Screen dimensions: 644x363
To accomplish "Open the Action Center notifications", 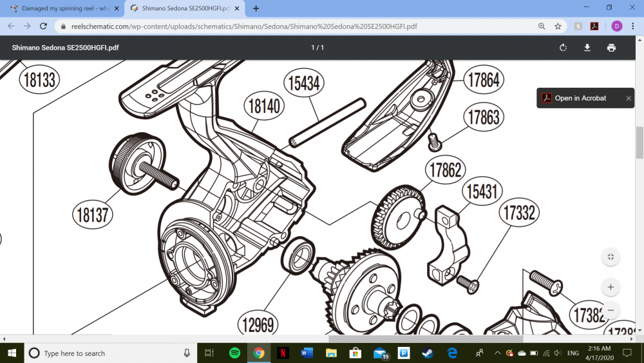I will click(627, 353).
